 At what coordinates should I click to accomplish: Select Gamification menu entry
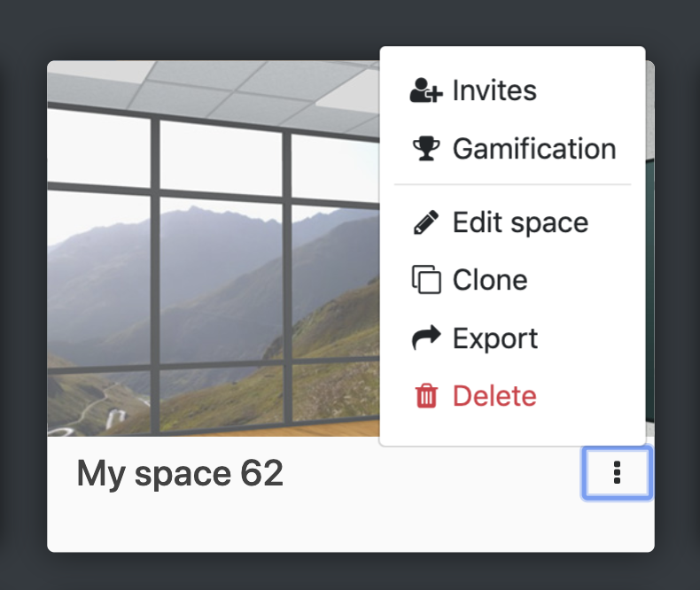pos(512,148)
